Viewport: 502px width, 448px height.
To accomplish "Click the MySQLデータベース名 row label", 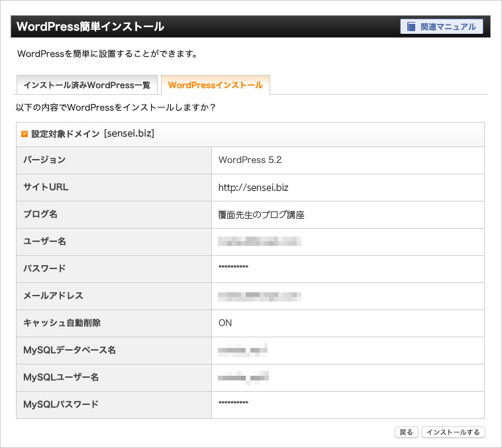I will [x=70, y=351].
